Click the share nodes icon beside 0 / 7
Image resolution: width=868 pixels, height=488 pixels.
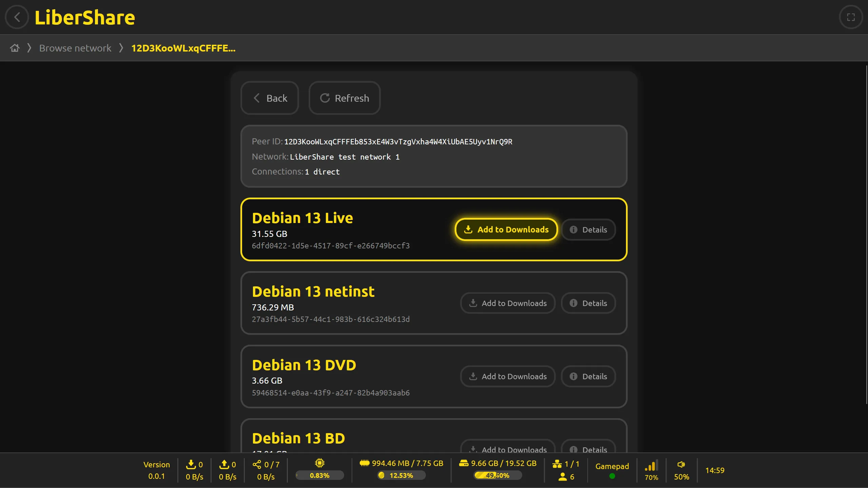click(257, 464)
